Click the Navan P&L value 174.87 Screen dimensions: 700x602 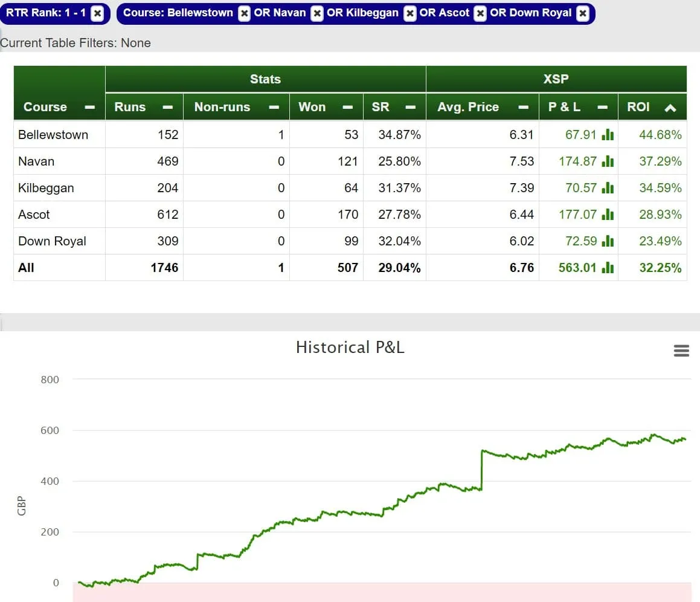[577, 161]
